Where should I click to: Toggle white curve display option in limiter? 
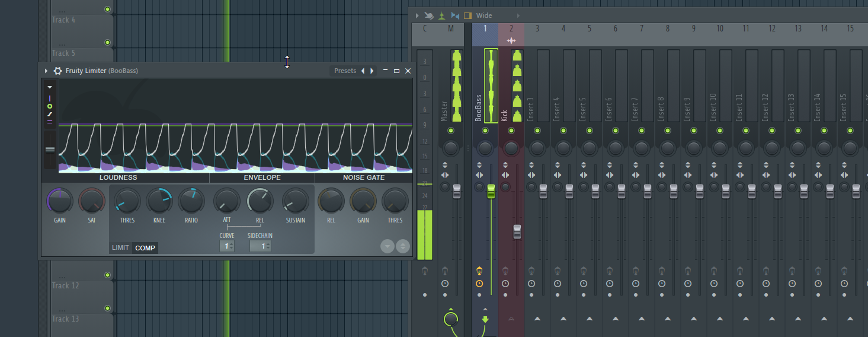pyautogui.click(x=50, y=114)
